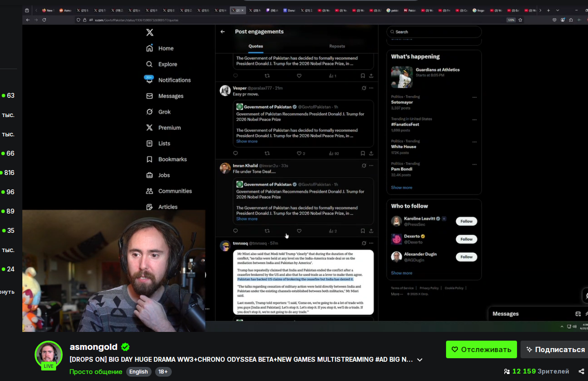
Task: Open a new browser tab with plus
Action: (x=548, y=10)
